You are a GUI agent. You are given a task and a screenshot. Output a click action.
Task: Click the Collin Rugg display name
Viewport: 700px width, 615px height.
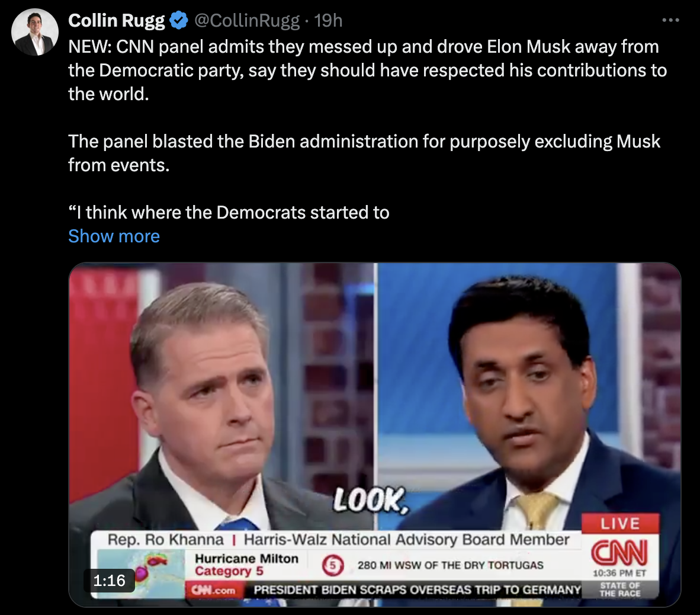coord(117,21)
